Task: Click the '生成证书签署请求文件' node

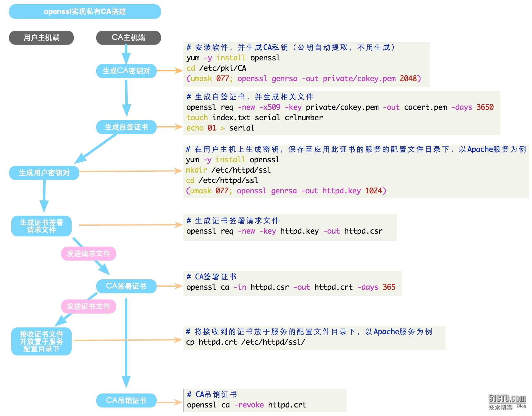Action: click(41, 226)
